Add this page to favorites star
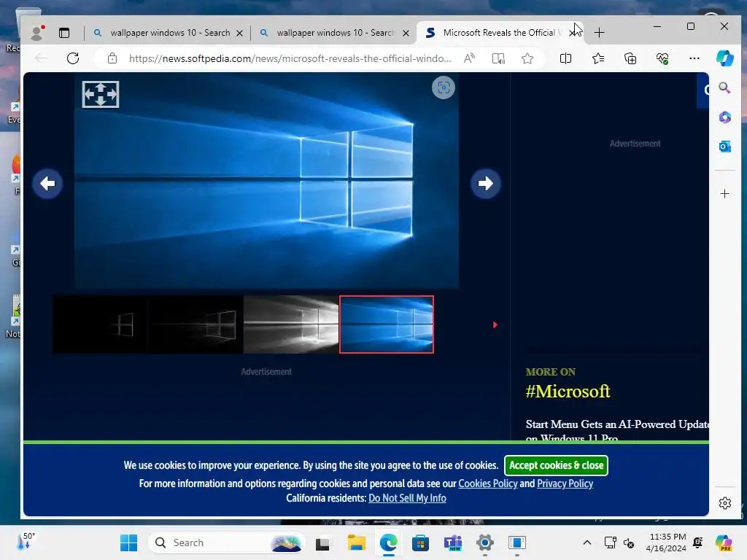The width and height of the screenshot is (747, 560). [527, 58]
